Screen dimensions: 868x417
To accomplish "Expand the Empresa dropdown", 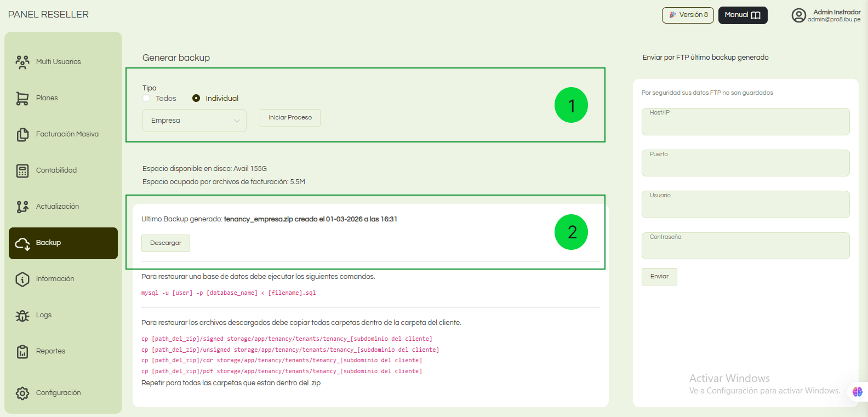I will click(194, 121).
